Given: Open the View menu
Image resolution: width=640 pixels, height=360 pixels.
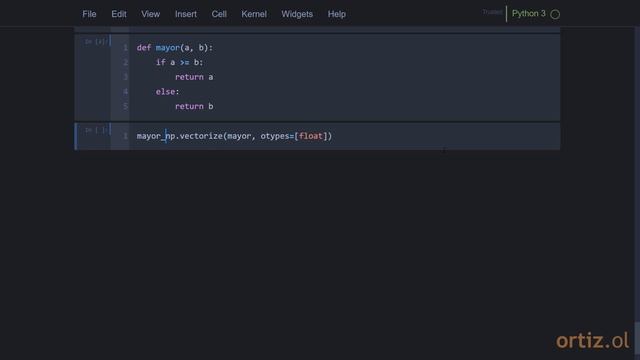Looking at the screenshot, I should pos(151,14).
